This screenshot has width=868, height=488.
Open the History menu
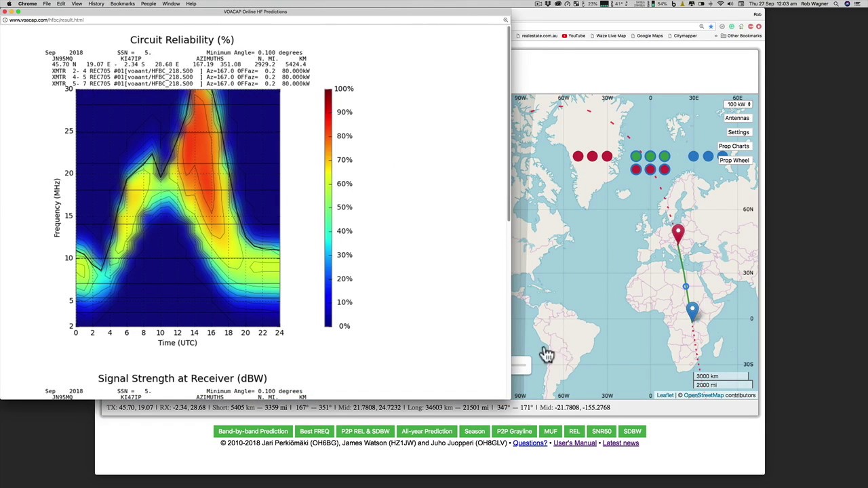(x=96, y=3)
